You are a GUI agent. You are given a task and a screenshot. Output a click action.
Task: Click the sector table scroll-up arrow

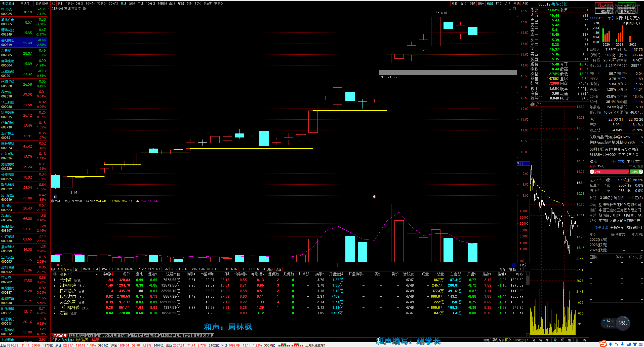point(528,274)
